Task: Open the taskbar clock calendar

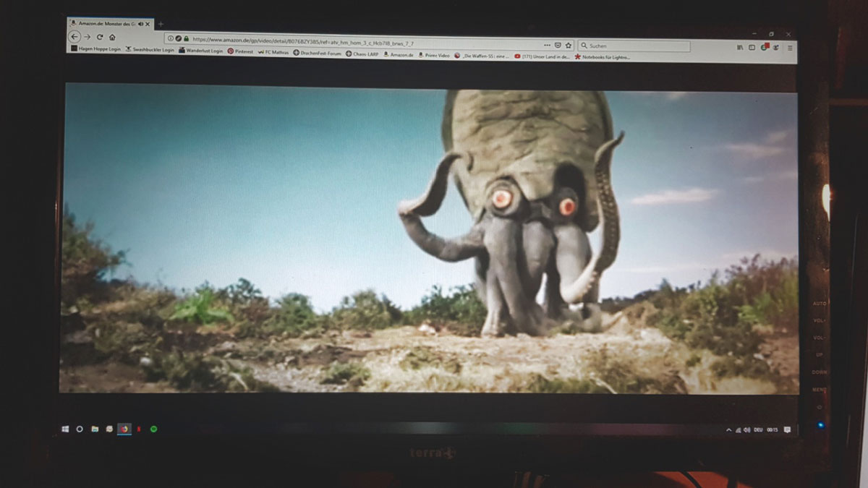Action: 773,429
